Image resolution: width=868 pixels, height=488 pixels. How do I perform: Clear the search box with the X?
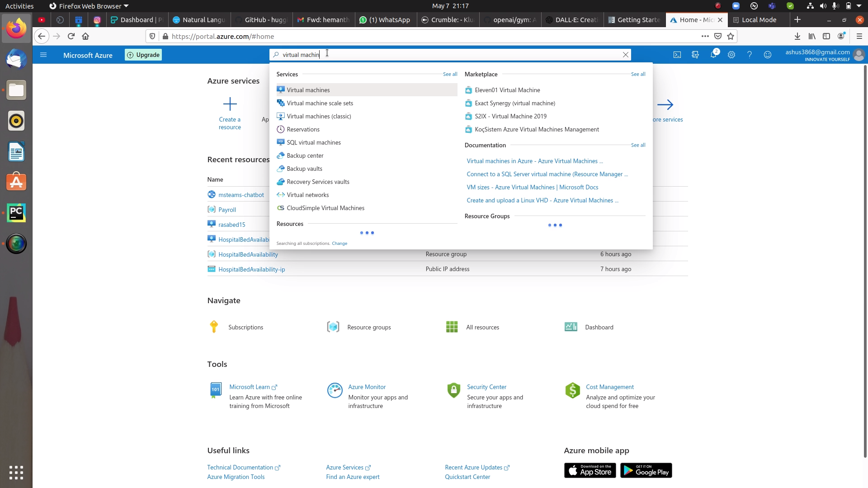point(625,54)
